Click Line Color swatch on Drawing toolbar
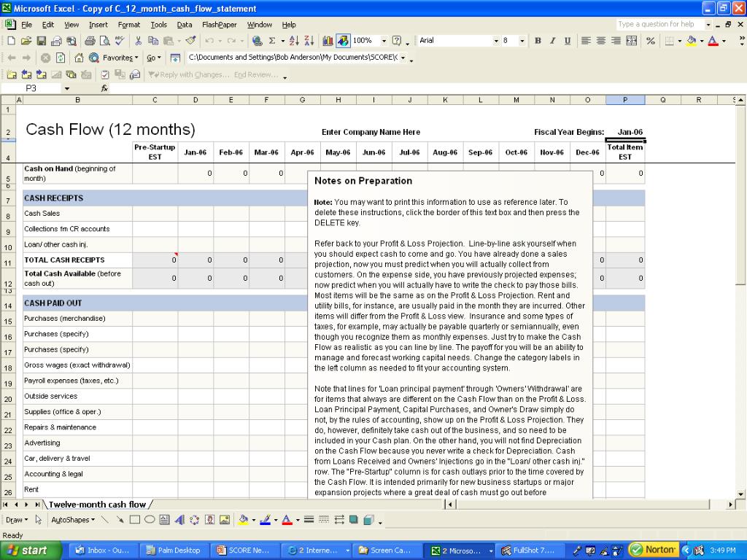This screenshot has height=560, width=747. [266, 520]
